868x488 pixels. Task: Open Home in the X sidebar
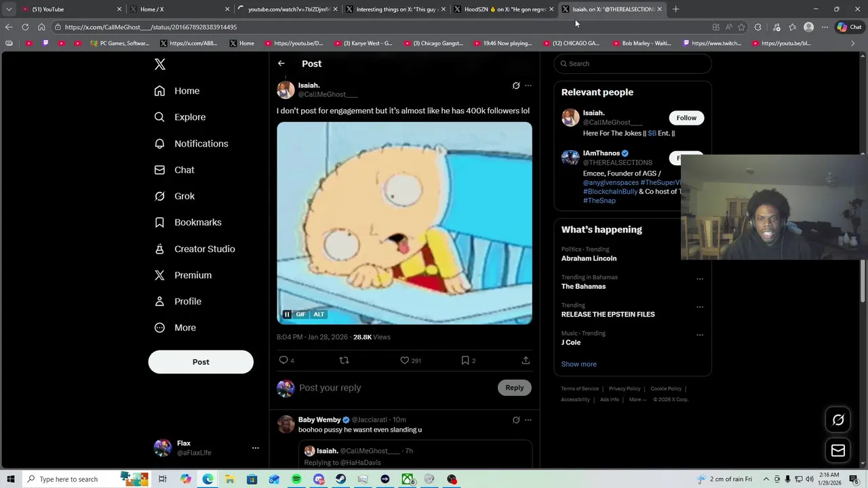(177, 91)
